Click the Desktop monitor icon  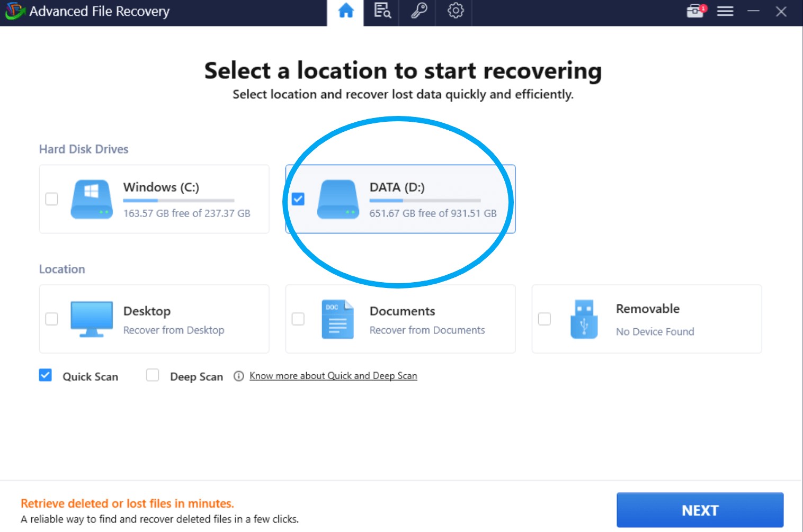click(x=92, y=319)
